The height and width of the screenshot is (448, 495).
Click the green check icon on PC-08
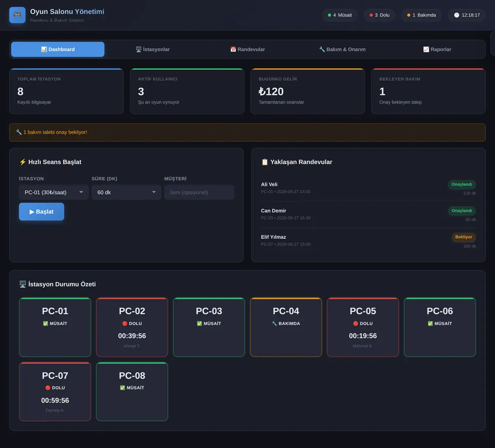point(123,388)
